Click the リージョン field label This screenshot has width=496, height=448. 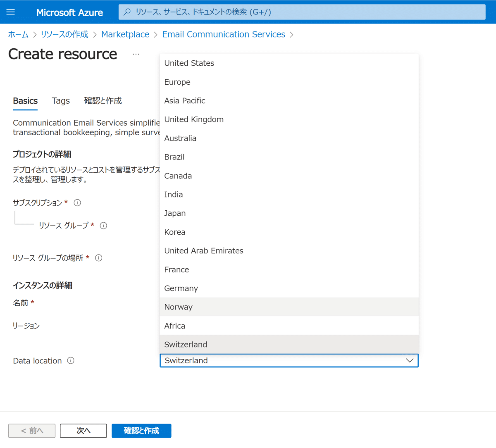click(x=26, y=326)
